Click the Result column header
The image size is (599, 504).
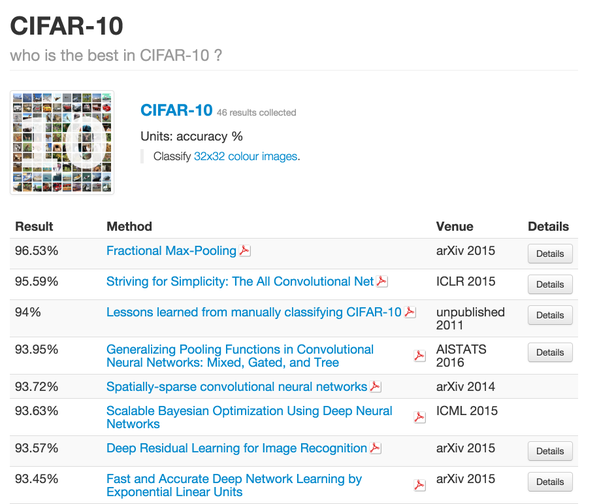pyautogui.click(x=34, y=227)
